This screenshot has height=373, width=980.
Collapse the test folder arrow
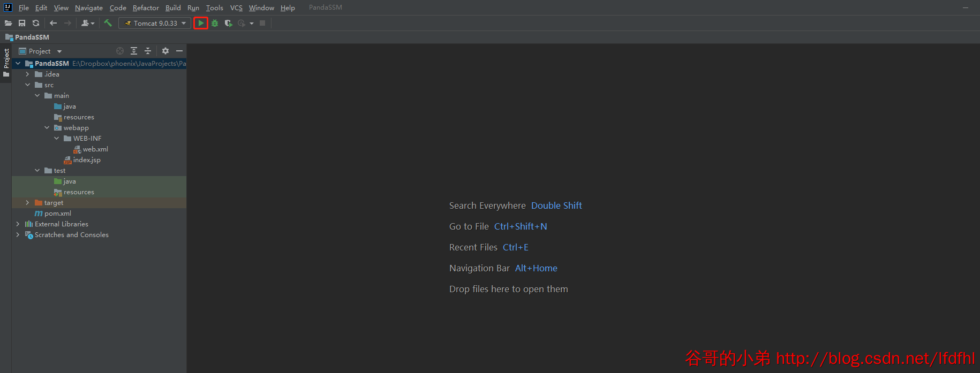point(37,170)
